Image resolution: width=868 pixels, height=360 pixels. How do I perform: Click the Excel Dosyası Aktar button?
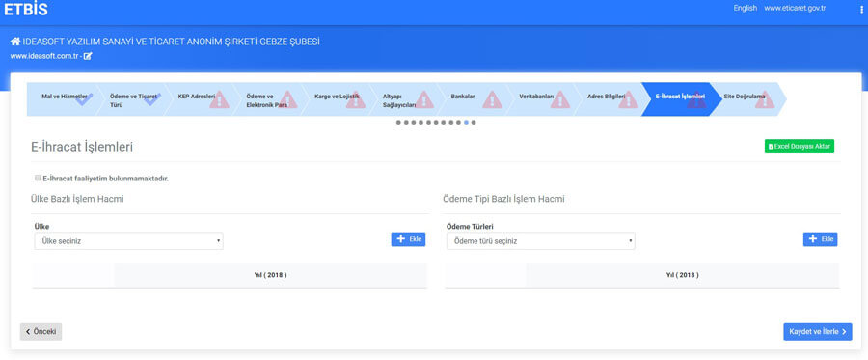pyautogui.click(x=800, y=146)
